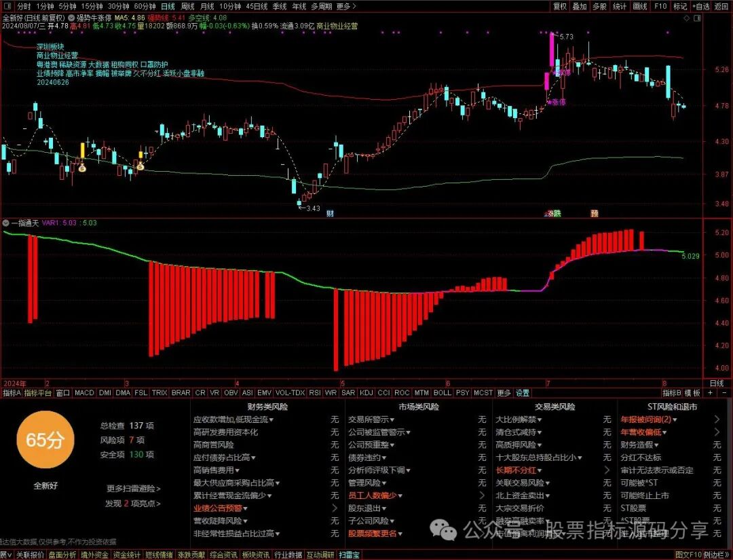
Task: Switch to 关联报价 bottom tab
Action: pyautogui.click(x=31, y=555)
